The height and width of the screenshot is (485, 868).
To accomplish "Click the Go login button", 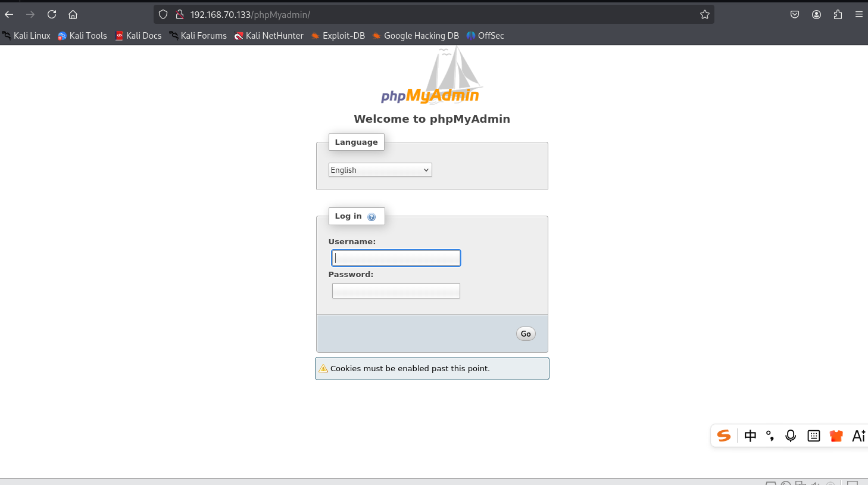I will (x=526, y=334).
